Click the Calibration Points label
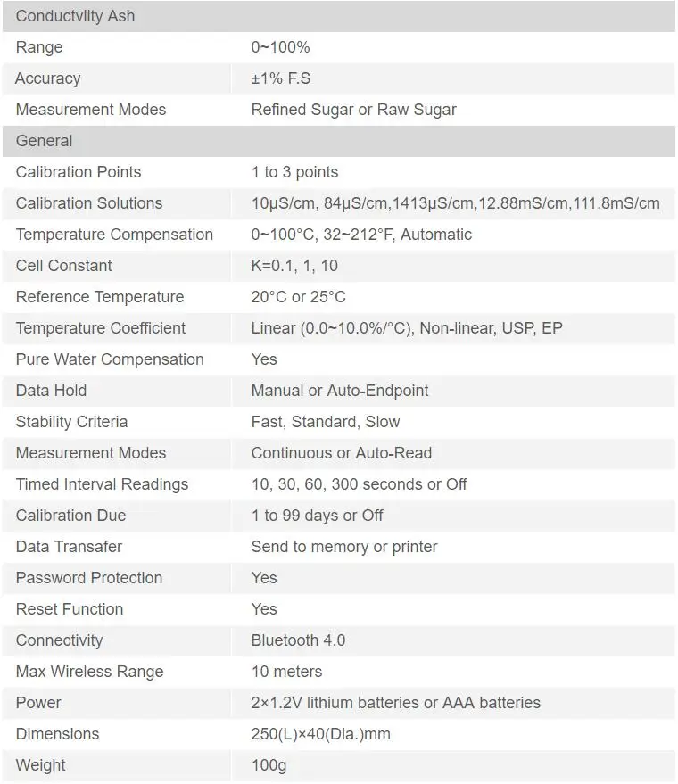Screen dimensions: 678x784 click(x=79, y=172)
